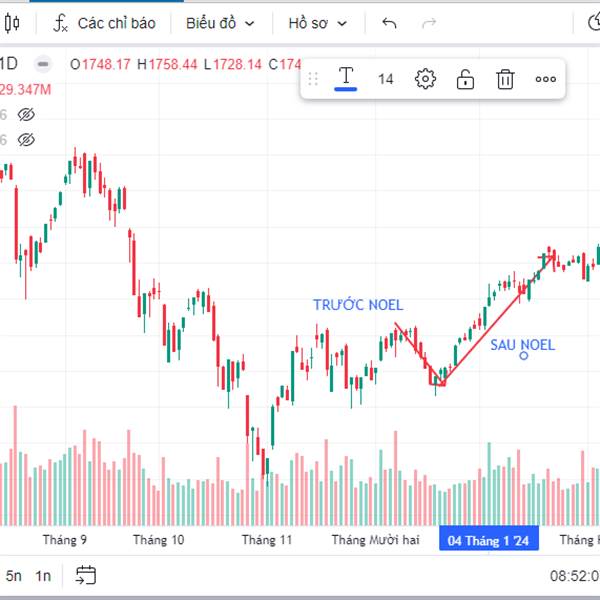Toggle visibility of second hidden indicator

pos(26,140)
